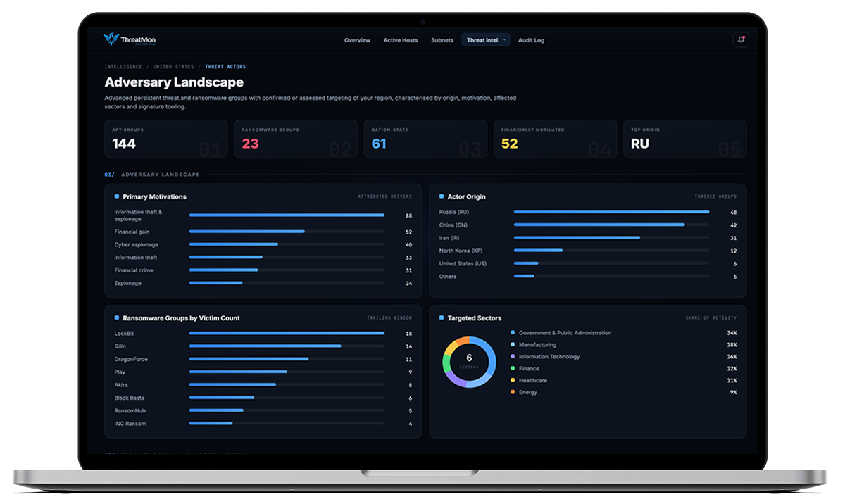The width and height of the screenshot is (845, 504).
Task: Click the Targeted Sectors panel marker icon
Action: tap(442, 318)
